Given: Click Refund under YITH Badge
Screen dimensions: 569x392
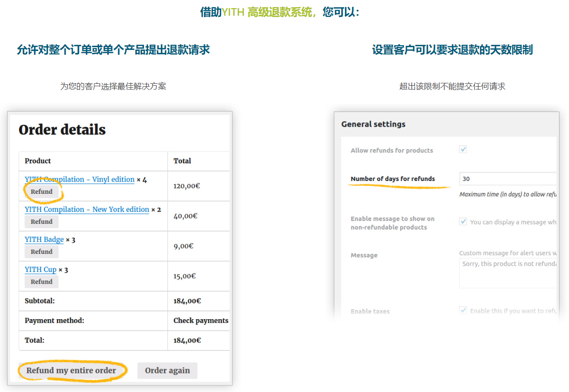Looking at the screenshot, I should point(41,251).
